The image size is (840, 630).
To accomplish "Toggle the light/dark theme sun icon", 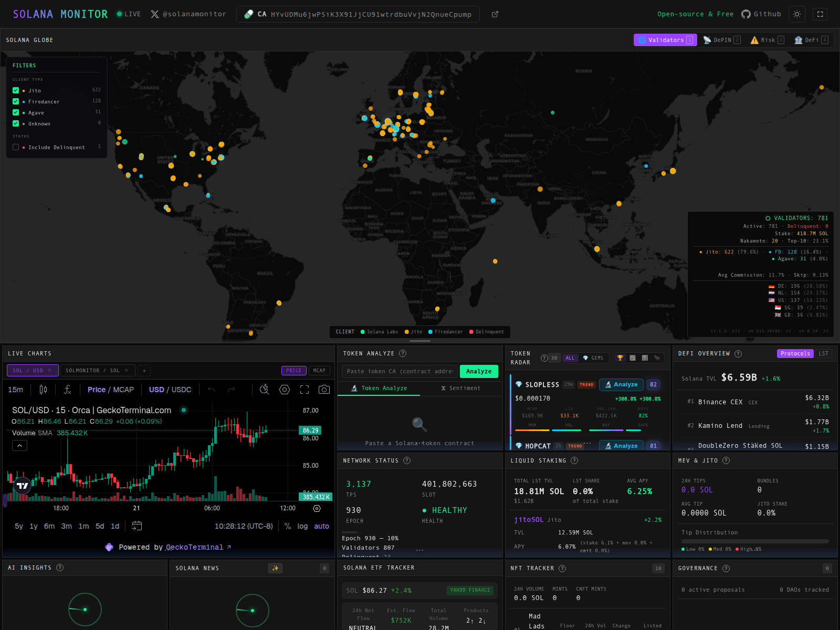I will (797, 14).
